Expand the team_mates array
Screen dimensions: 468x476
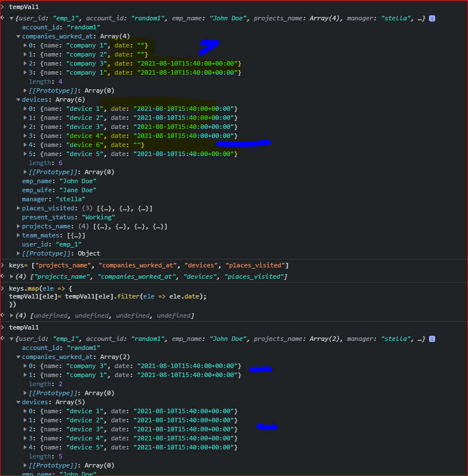click(x=18, y=235)
